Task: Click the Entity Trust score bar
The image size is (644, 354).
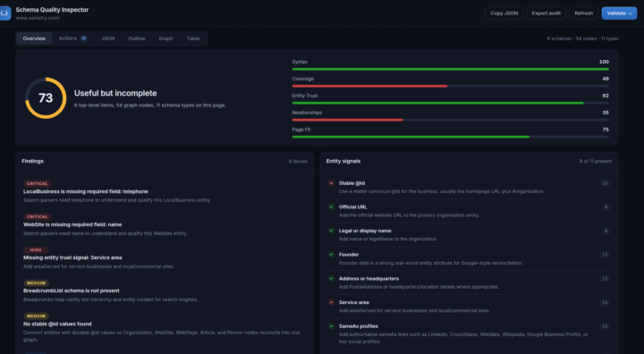Action: point(450,103)
